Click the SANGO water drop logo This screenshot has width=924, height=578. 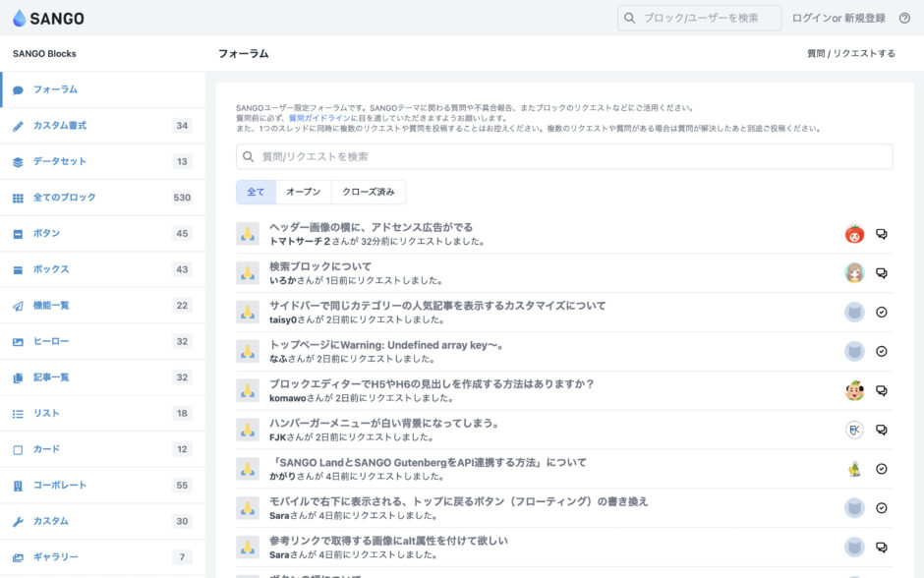pos(22,19)
